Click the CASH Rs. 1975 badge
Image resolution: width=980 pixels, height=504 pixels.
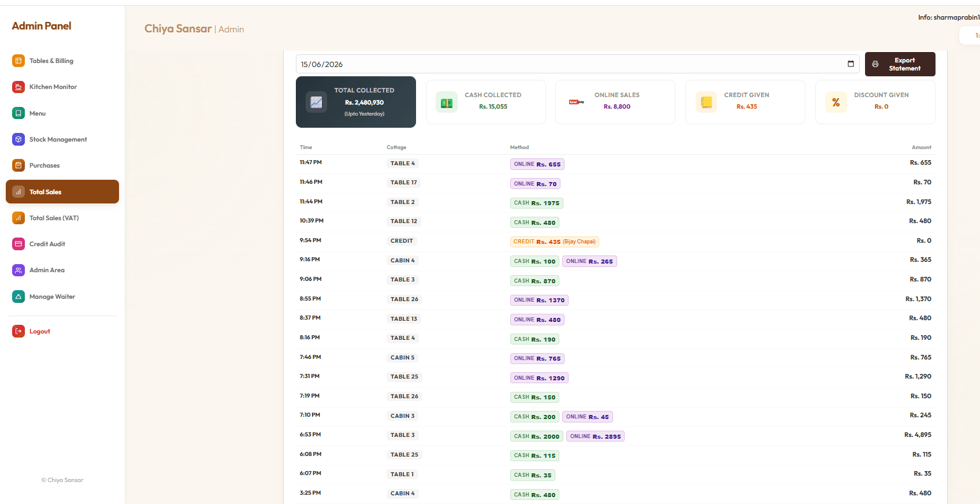(537, 203)
